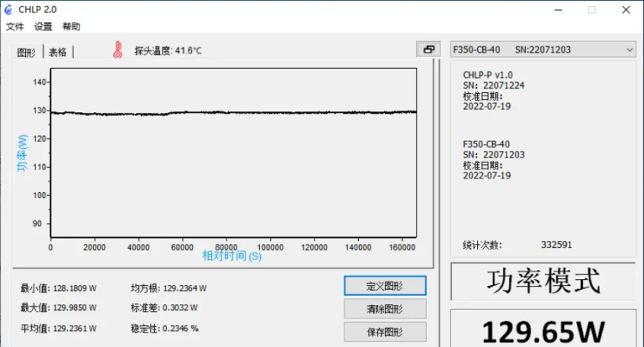
Task: Open the 设置 menu
Action: (x=43, y=27)
